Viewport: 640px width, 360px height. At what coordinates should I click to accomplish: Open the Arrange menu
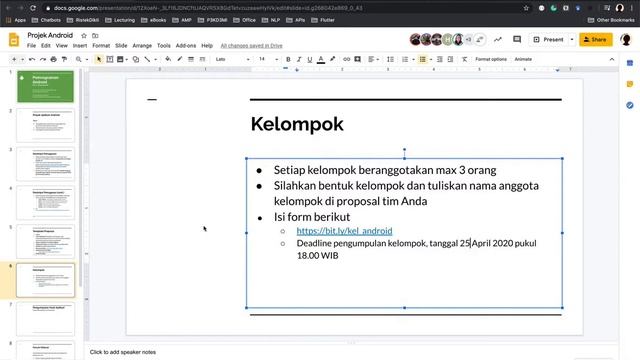[x=142, y=46]
